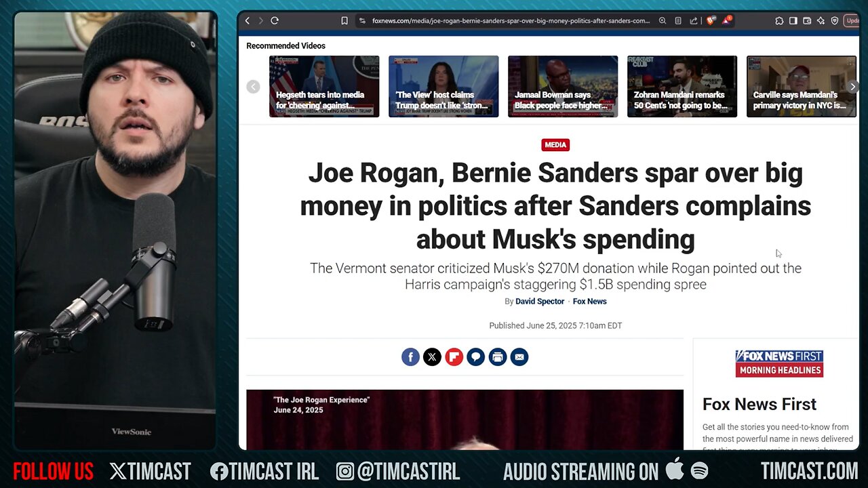Open site settings icon beside foxnews.com URL
868x488 pixels.
363,21
